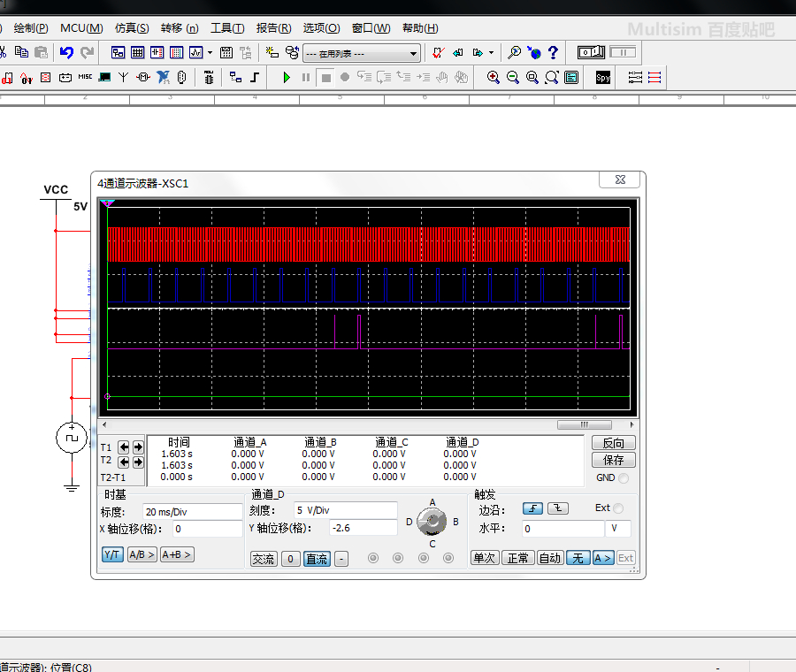
Task: Click the oscilloscope horizontal scrollbar thumb
Action: point(584,425)
